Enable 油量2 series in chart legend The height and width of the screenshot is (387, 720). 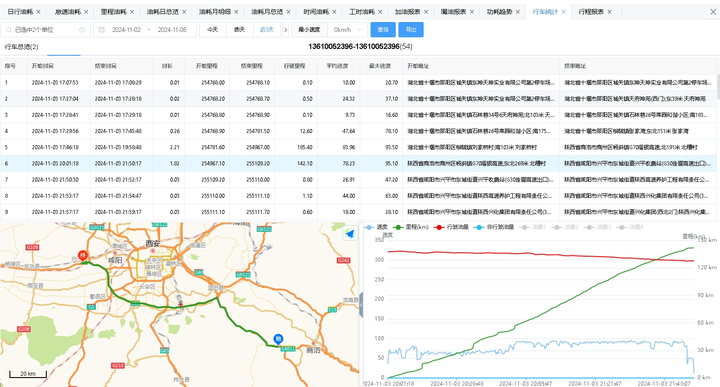pyautogui.click(x=565, y=227)
